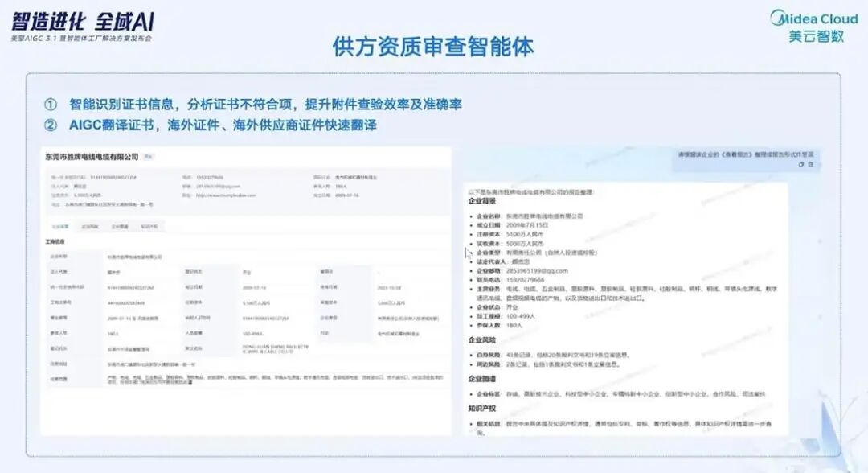The width and height of the screenshot is (868, 473).
Task: Delete the user chat message with trash icon
Action: pyautogui.click(x=810, y=164)
